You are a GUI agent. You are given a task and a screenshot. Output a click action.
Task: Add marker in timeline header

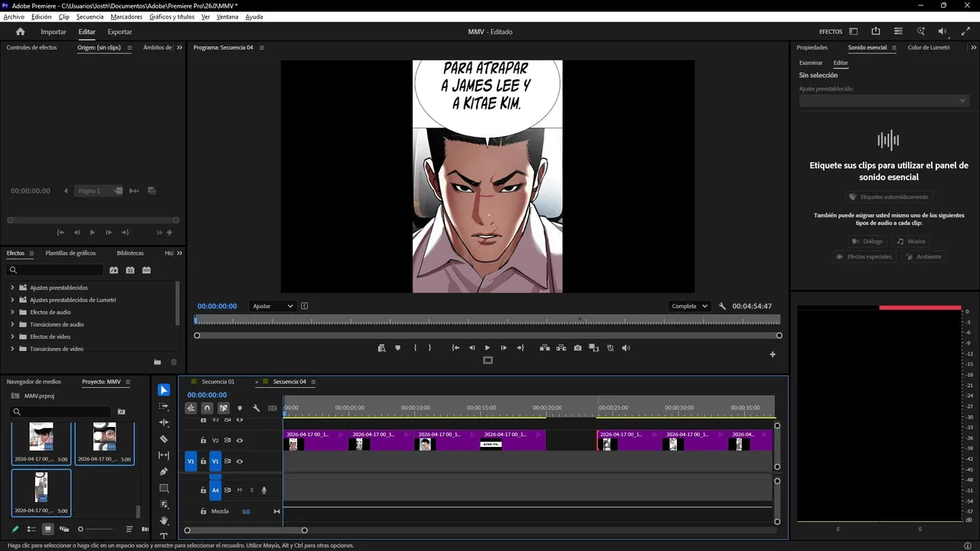(240, 409)
